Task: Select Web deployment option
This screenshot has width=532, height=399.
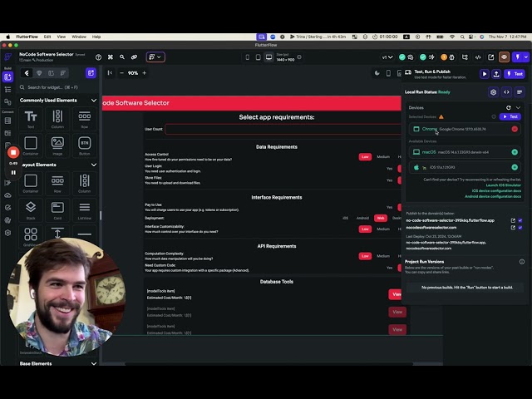Action: (381, 218)
